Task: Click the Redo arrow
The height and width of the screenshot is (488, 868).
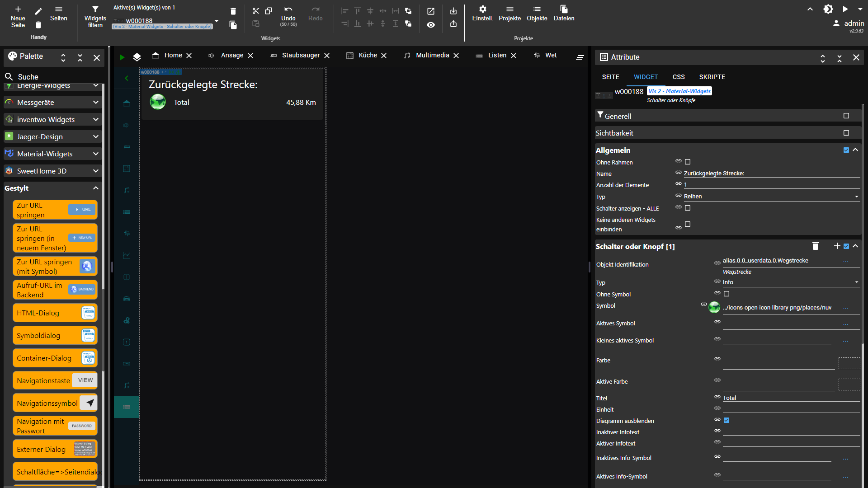Action: 316,9
